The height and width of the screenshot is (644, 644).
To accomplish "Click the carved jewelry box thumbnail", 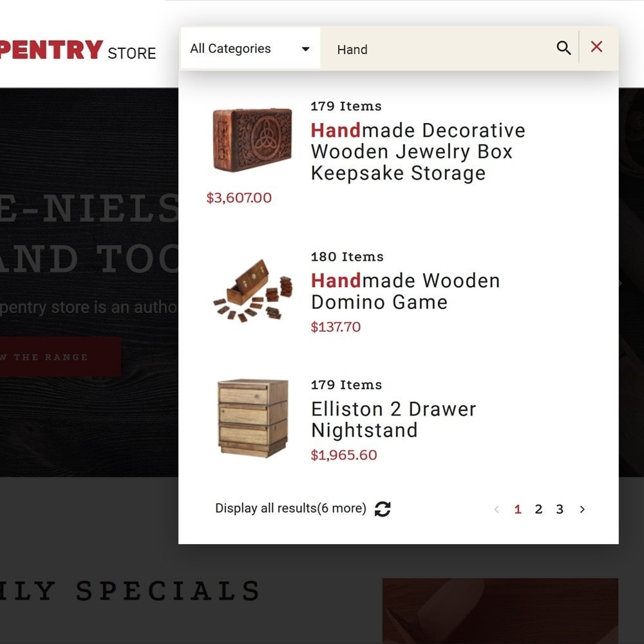I will click(x=252, y=140).
